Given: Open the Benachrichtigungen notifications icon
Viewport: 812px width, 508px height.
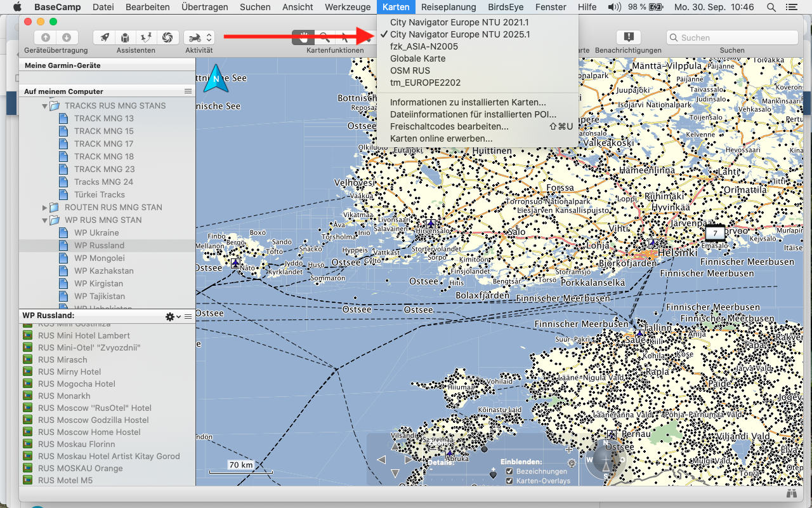Looking at the screenshot, I should (x=628, y=37).
